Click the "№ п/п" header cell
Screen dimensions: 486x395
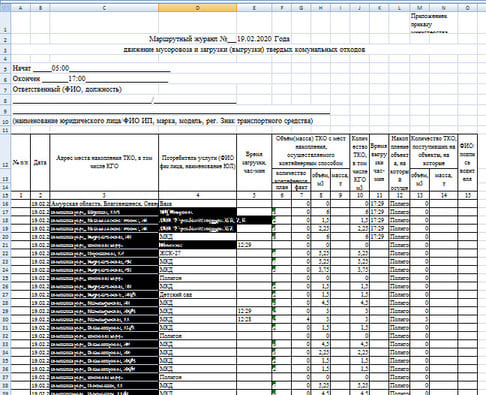21,163
